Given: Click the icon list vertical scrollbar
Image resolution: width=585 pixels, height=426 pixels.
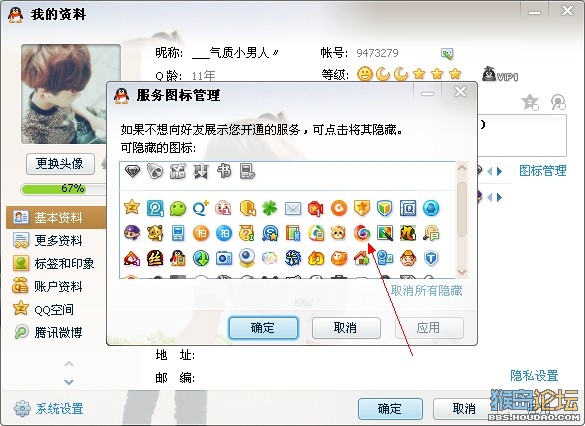Looking at the screenshot, I should click(462, 220).
